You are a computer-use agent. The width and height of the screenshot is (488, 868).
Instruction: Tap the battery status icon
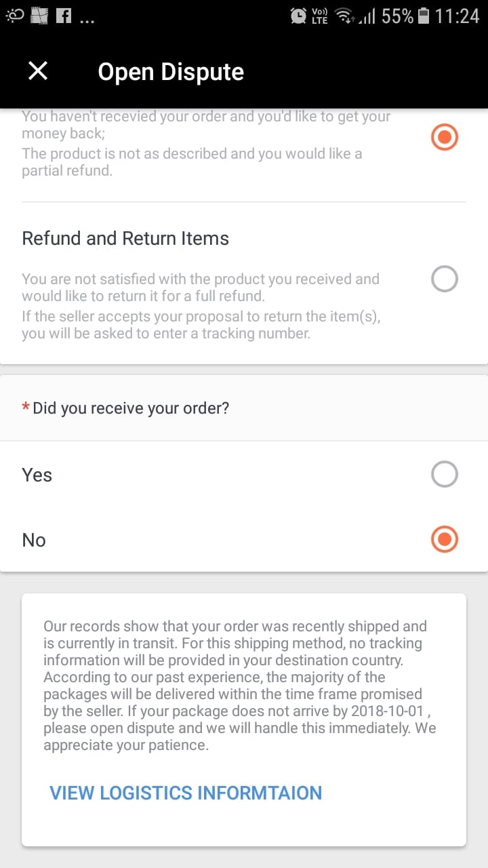424,16
